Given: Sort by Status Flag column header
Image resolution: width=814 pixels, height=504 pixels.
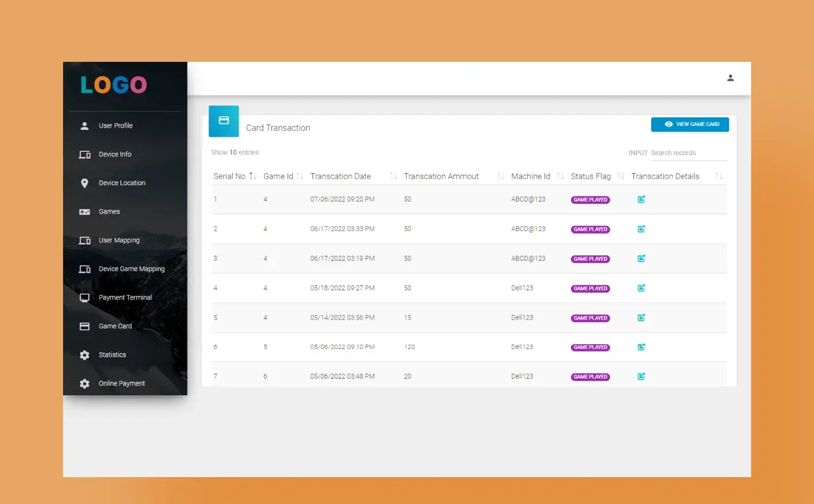Looking at the screenshot, I should [591, 176].
